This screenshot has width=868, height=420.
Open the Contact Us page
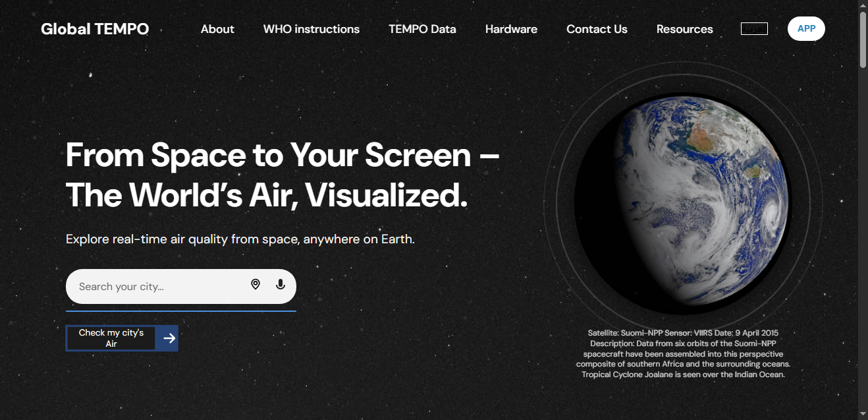coord(597,29)
